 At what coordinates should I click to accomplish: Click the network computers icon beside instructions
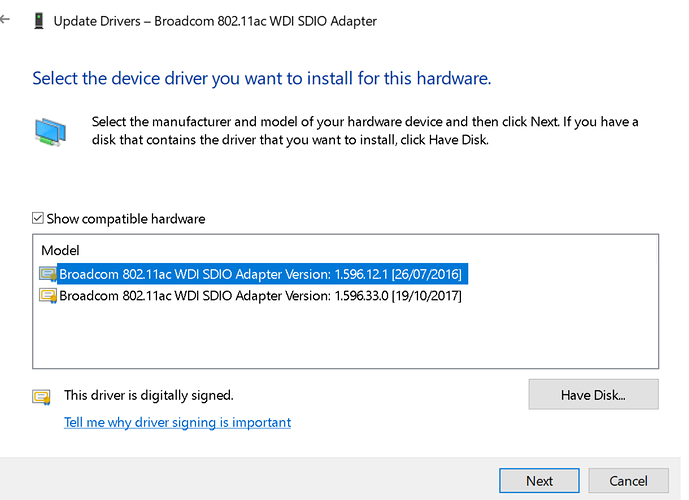pyautogui.click(x=51, y=132)
